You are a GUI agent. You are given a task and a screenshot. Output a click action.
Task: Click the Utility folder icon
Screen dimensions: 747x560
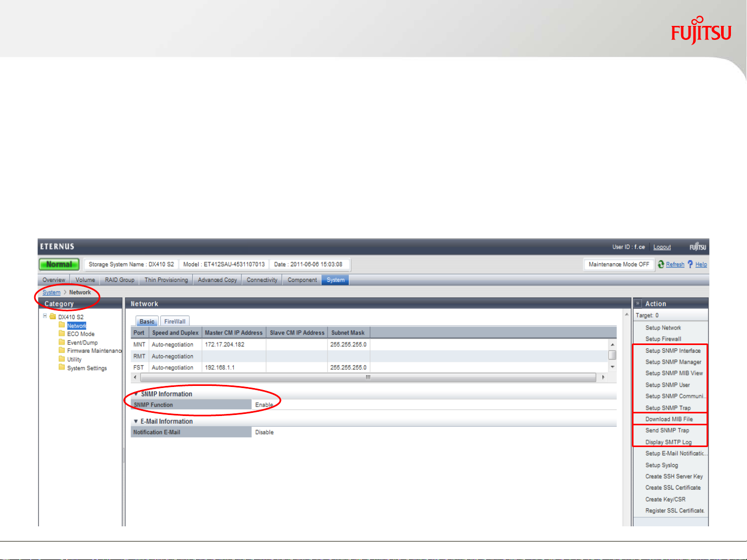[62, 359]
